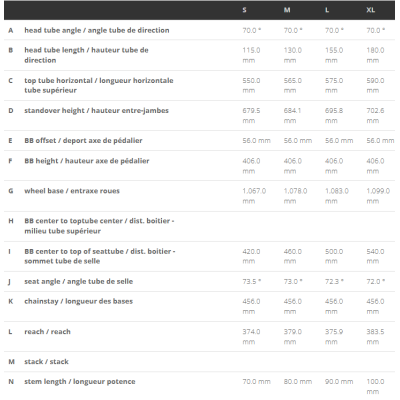Select top tube value 575.0 mm

[334, 85]
